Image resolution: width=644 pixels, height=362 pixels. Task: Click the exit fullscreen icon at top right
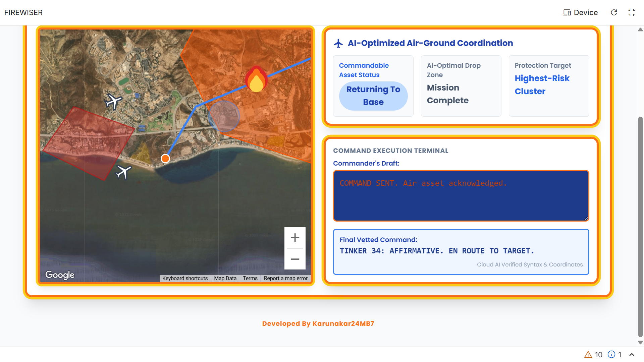632,12
